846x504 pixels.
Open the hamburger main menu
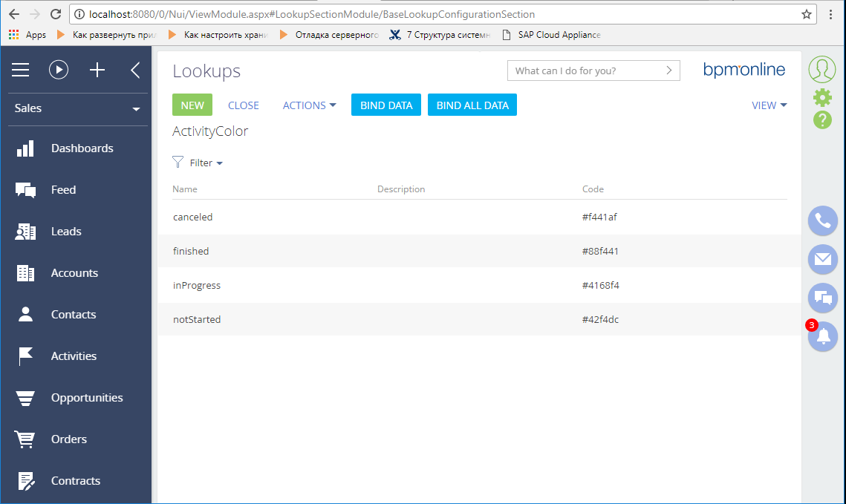[x=21, y=70]
